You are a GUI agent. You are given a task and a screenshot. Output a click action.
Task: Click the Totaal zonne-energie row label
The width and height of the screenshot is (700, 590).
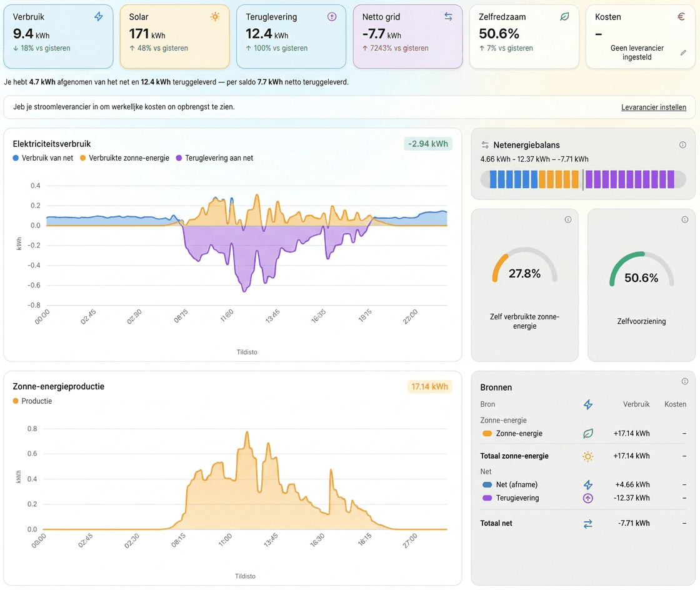pos(514,456)
